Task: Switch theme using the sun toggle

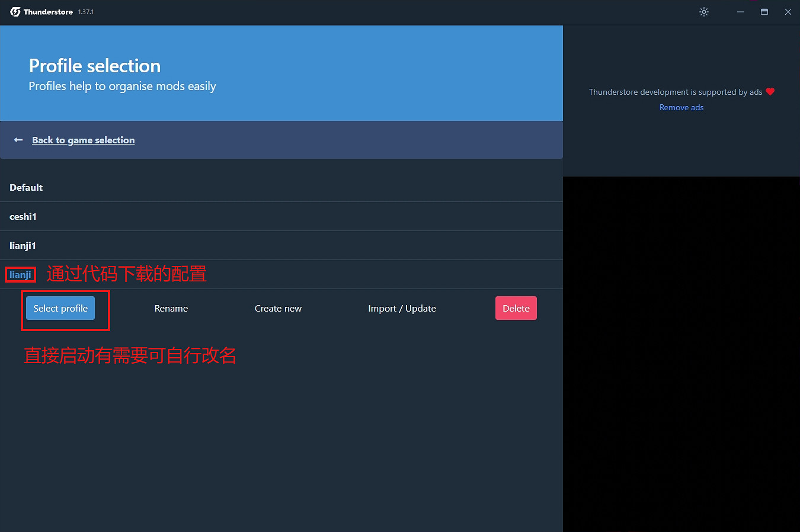Action: point(703,12)
